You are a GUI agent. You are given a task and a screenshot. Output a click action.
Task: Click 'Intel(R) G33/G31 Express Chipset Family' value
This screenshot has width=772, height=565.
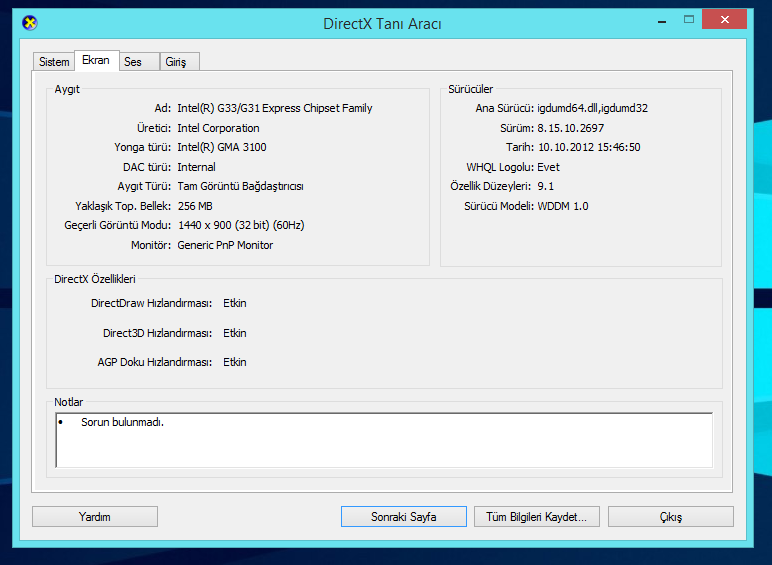[275, 108]
